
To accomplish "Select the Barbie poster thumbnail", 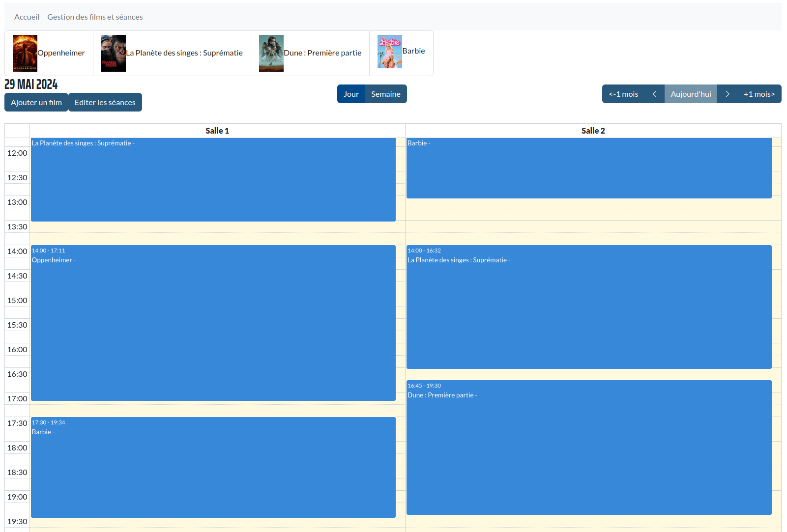I will tap(390, 52).
